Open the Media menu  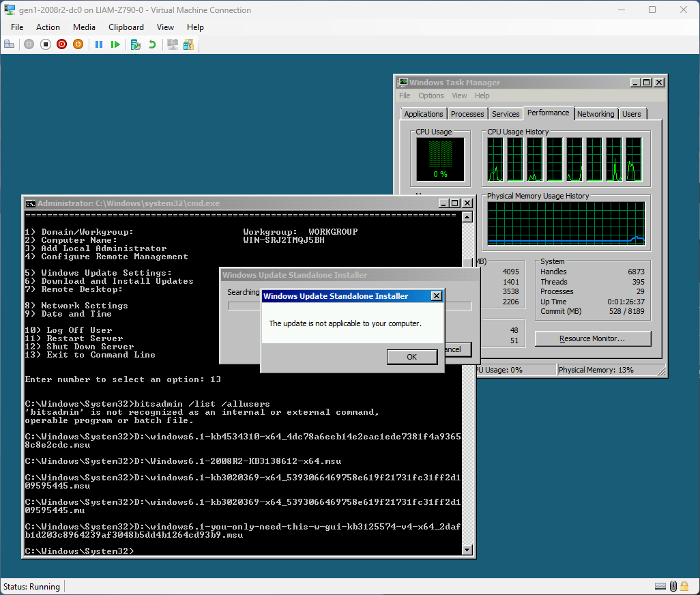[84, 27]
